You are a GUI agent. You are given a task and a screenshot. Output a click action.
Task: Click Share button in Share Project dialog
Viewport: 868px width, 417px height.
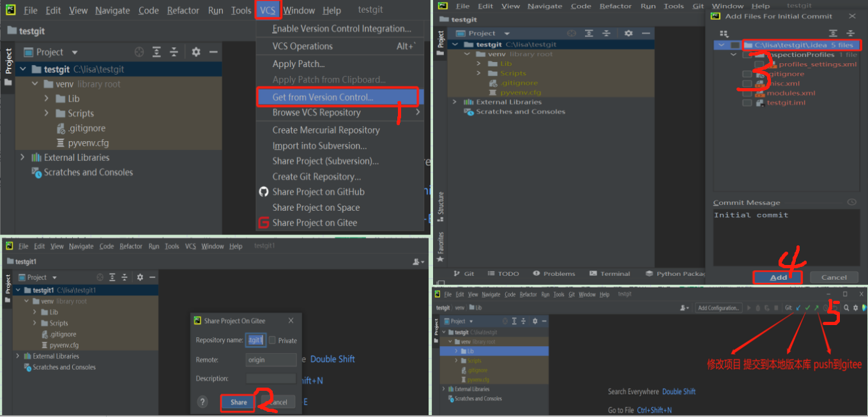(x=238, y=402)
